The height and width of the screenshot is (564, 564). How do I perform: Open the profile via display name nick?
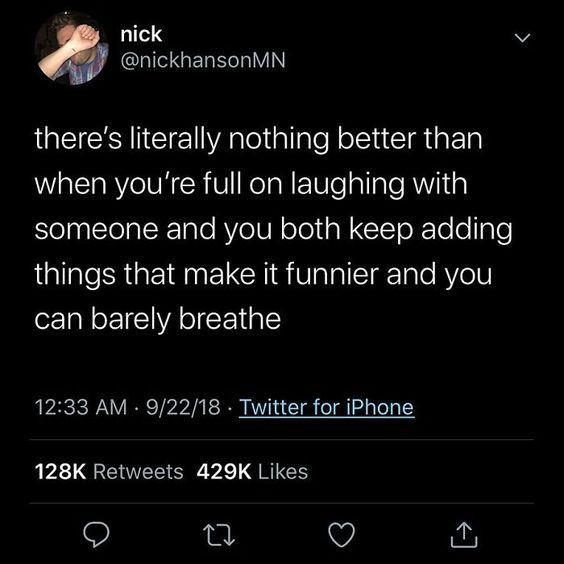(141, 34)
